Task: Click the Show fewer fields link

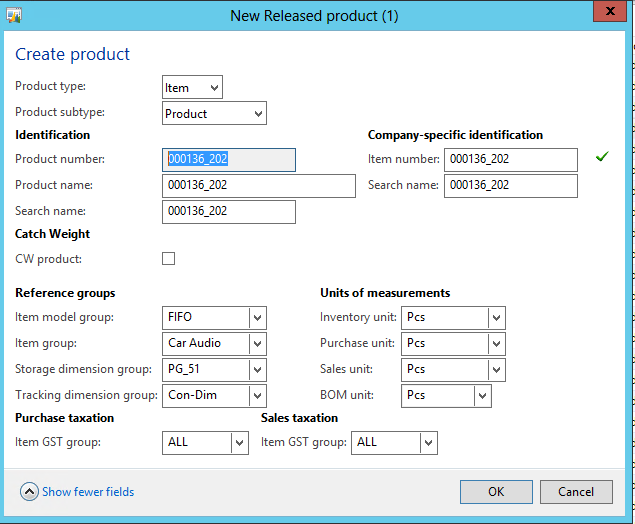Action: [x=88, y=492]
